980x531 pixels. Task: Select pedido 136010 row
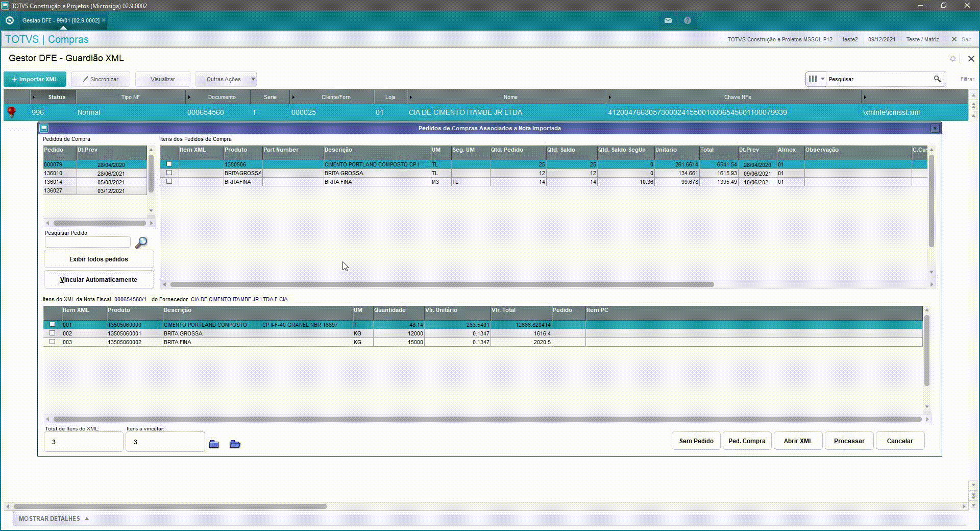tap(95, 173)
